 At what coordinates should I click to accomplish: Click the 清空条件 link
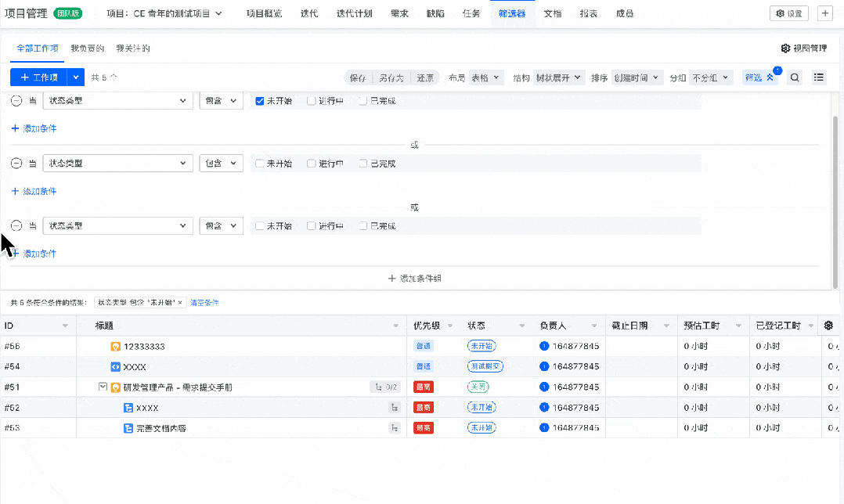204,302
